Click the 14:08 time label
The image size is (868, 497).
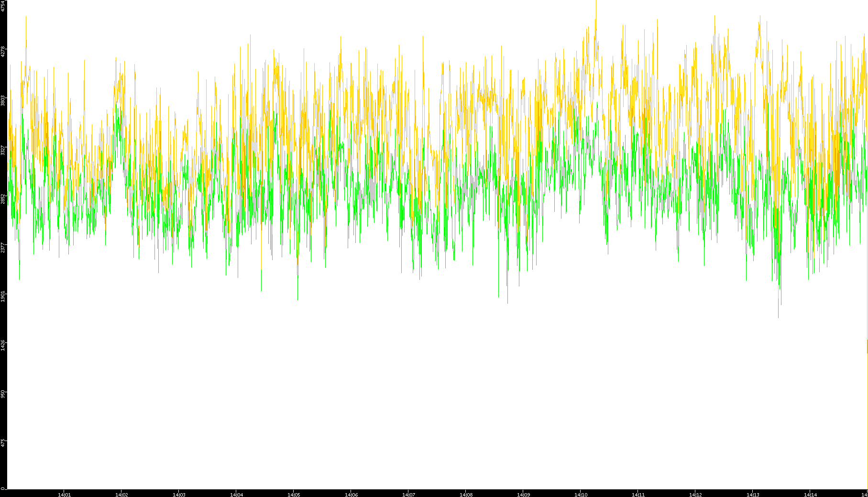point(466,495)
